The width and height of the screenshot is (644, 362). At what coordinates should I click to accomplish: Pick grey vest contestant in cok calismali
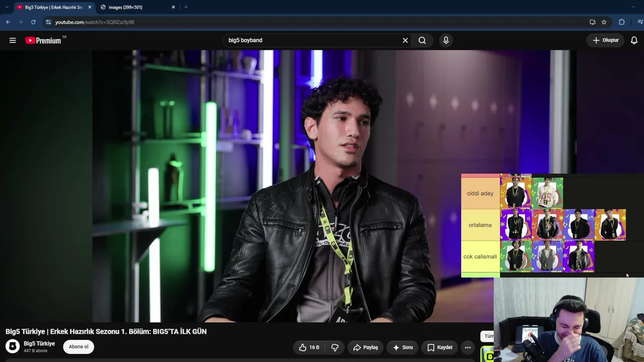pyautogui.click(x=547, y=256)
